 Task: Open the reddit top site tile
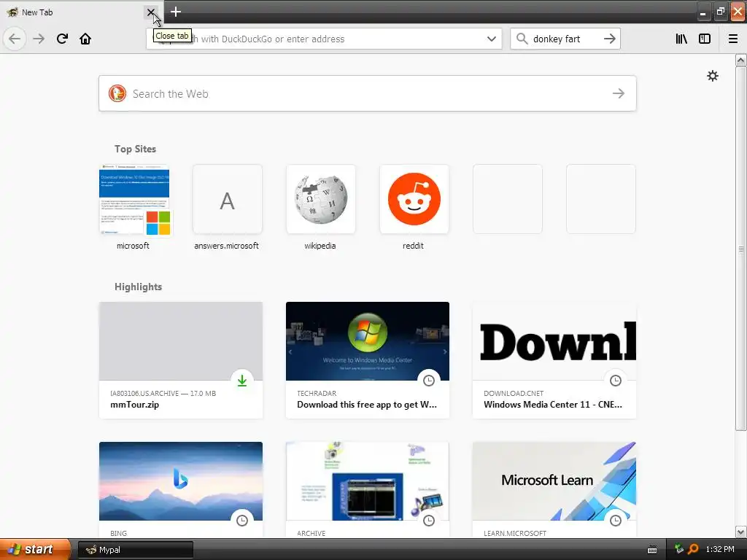[414, 199]
